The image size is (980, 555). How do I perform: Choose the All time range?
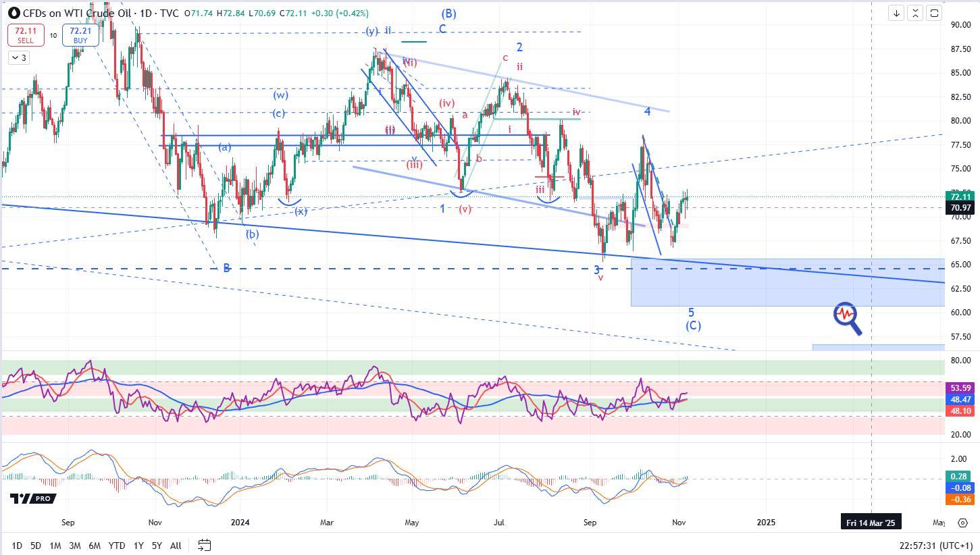tap(176, 545)
